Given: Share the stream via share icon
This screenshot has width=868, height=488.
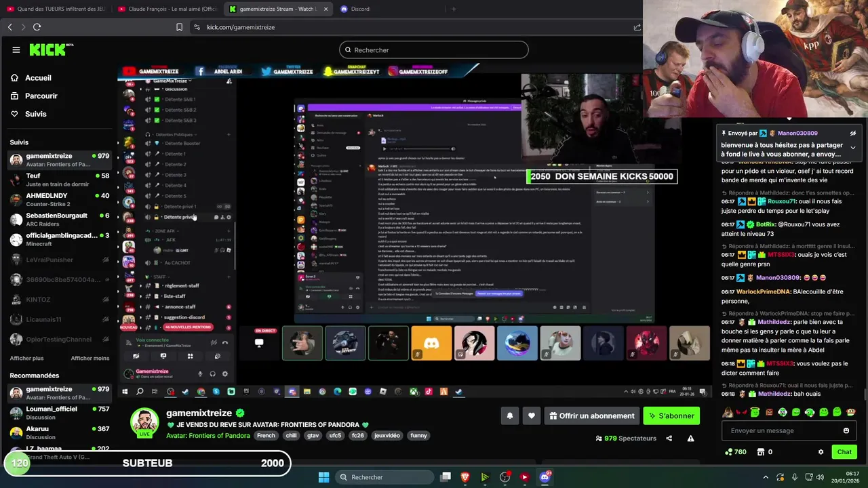Looking at the screenshot, I should click(x=669, y=439).
